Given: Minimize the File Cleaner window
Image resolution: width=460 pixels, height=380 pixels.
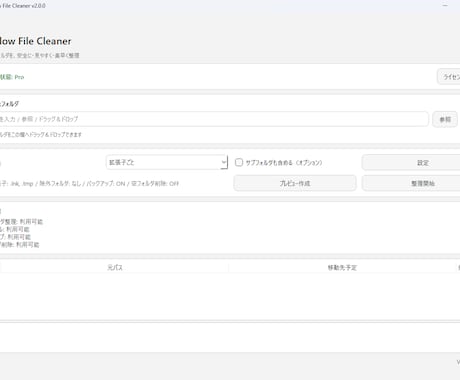Looking at the screenshot, I should pos(445,6).
